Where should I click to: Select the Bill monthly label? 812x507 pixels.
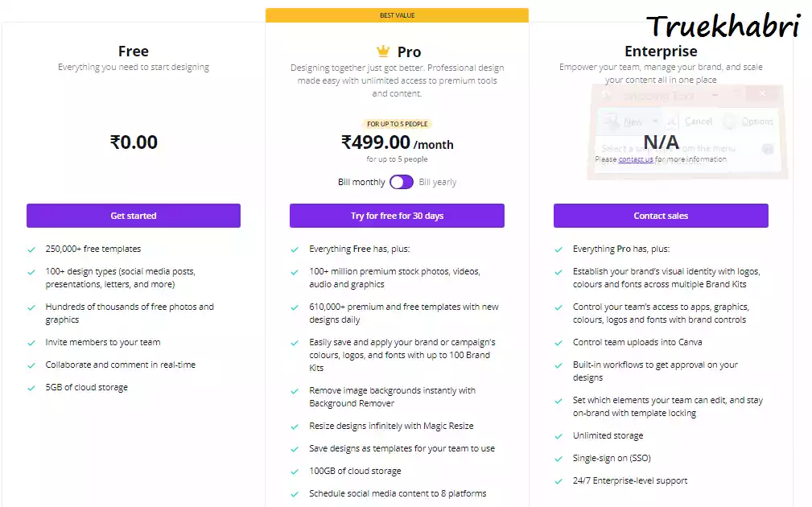click(x=361, y=183)
